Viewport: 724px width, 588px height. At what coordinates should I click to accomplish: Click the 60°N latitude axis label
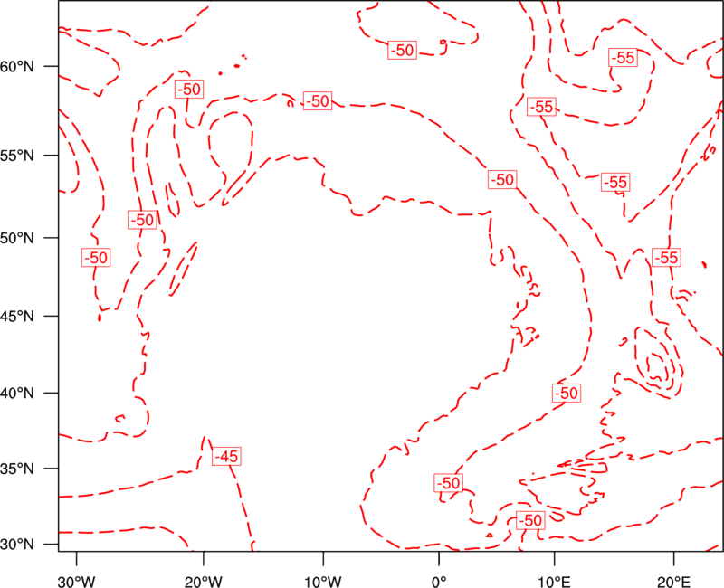click(17, 66)
